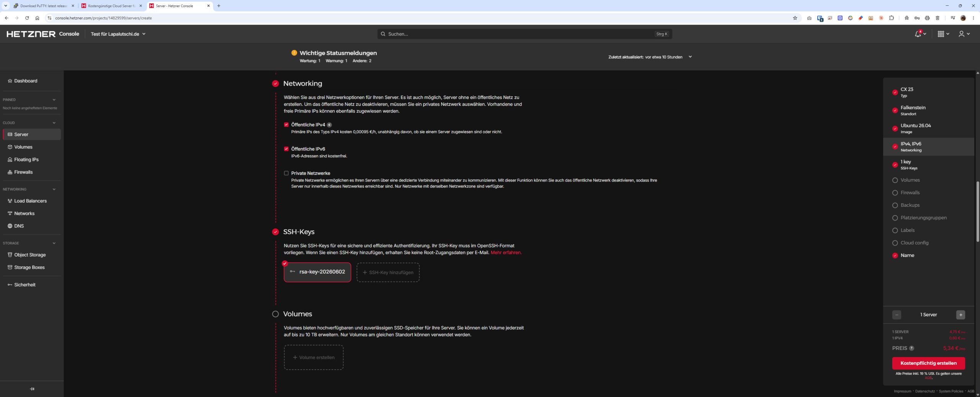Screen dimensions: 980x397
Task: Open browser extensions puzzle icon
Action: point(892,18)
